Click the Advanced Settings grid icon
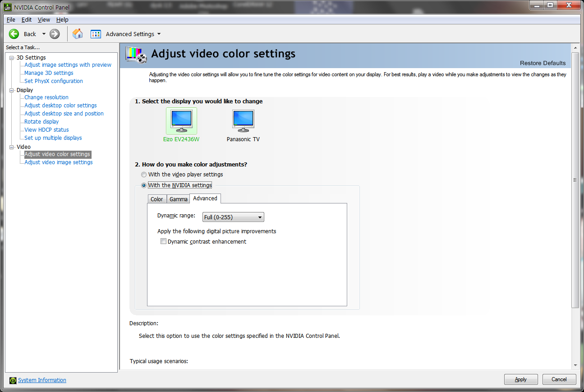Image resolution: width=584 pixels, height=392 pixels. pos(96,34)
